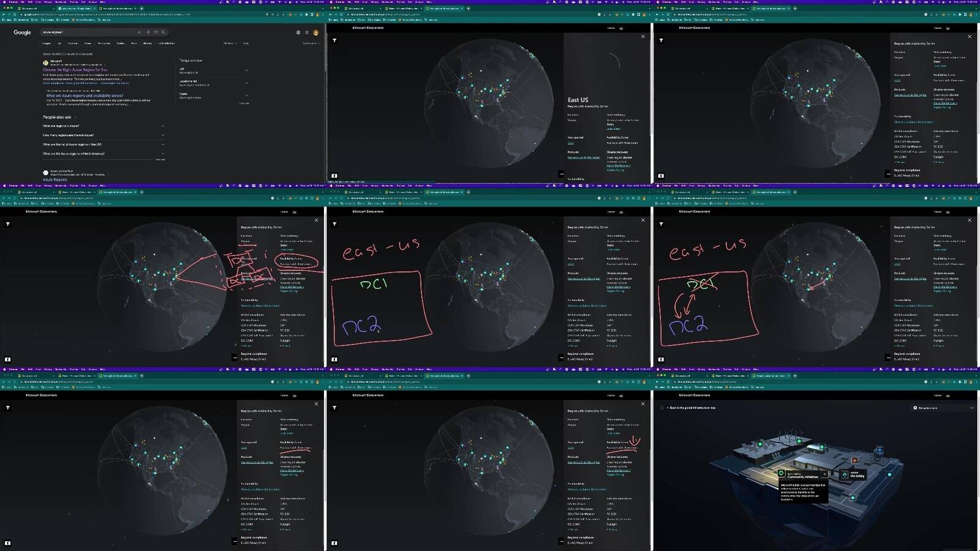Click the book legend icon in East US frame
Viewport: 980px width, 551px height.
tap(334, 176)
